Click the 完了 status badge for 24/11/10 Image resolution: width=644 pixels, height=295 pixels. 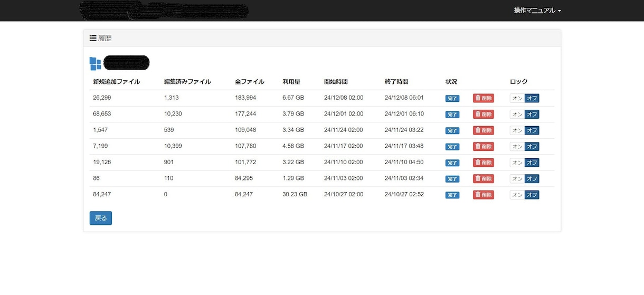click(452, 163)
